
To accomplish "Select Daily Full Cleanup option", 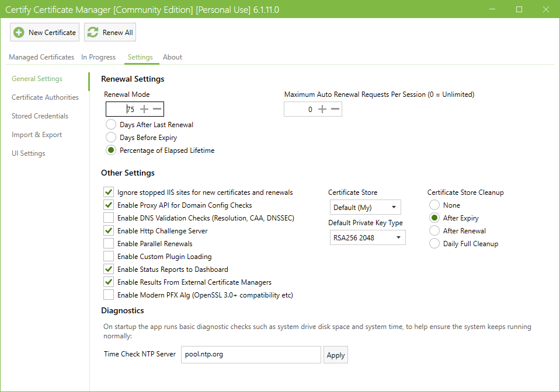I will pos(434,244).
